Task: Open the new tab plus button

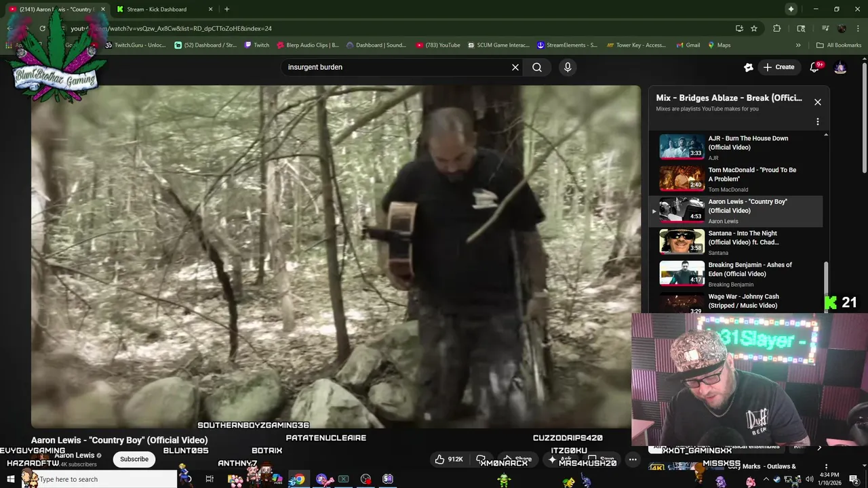Action: (226, 9)
